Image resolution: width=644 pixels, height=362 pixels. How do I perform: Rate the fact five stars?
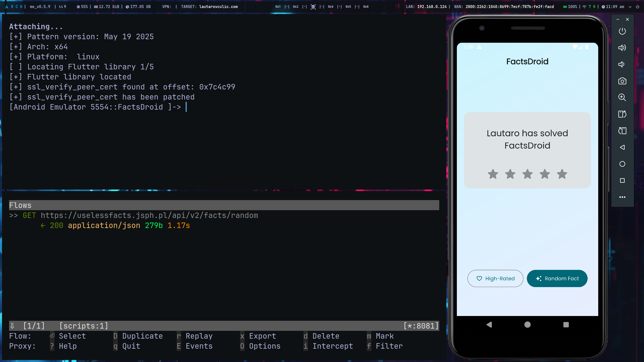(x=562, y=174)
